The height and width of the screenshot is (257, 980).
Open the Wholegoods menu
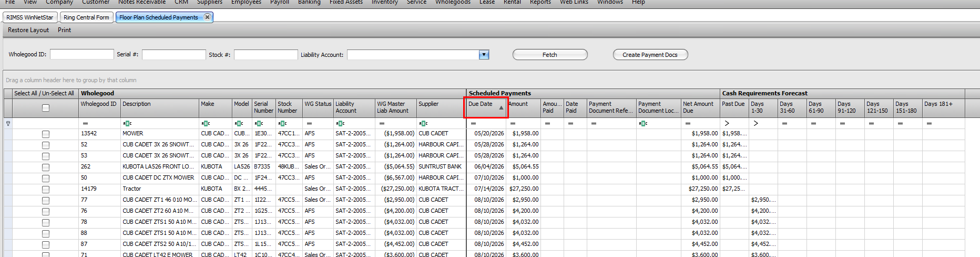tap(453, 2)
